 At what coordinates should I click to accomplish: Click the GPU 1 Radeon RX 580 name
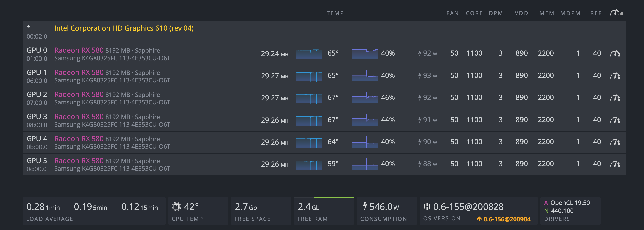click(x=79, y=72)
